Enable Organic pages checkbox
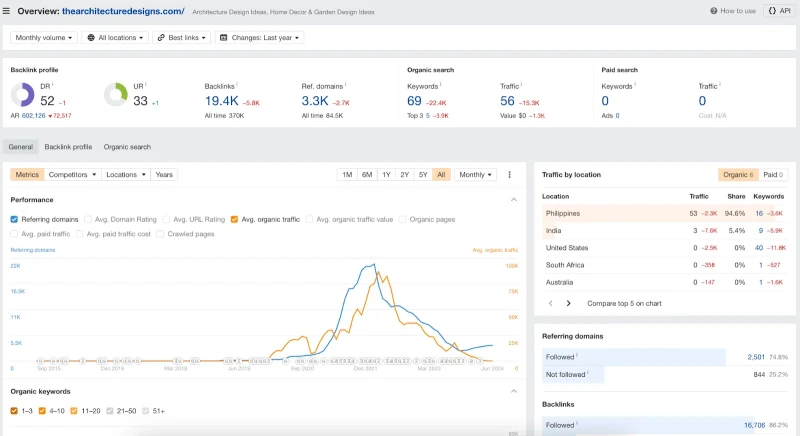The height and width of the screenshot is (436, 800). coord(403,219)
